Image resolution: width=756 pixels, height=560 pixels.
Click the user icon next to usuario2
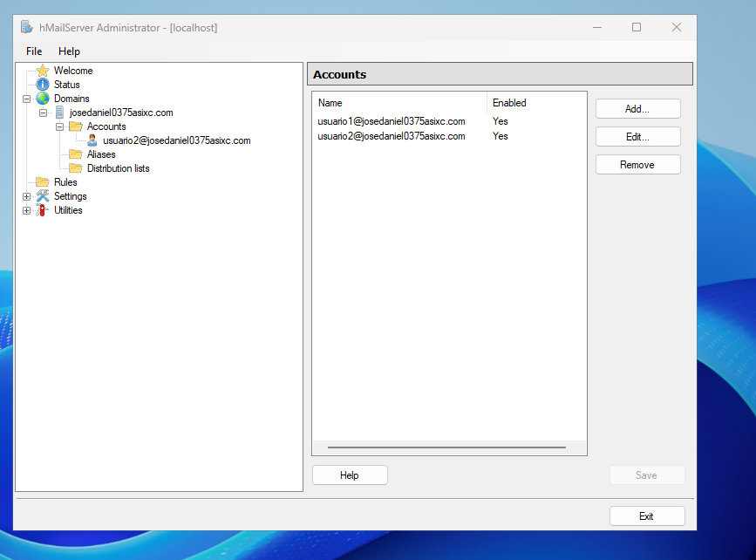[x=92, y=140]
